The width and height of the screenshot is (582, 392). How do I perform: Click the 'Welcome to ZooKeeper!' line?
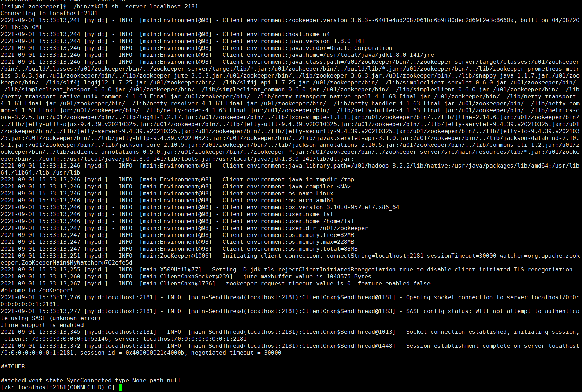[37, 290]
